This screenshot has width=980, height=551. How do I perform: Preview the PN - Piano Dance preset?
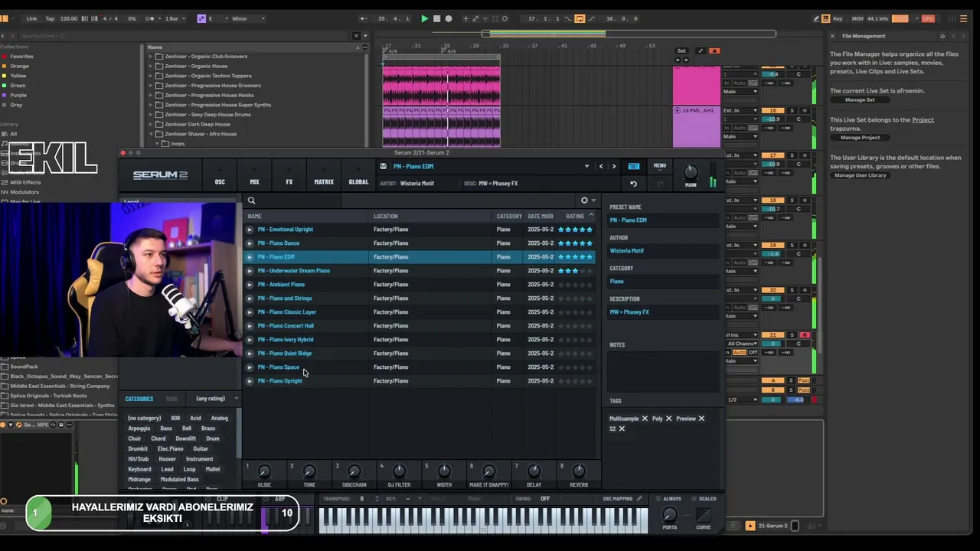(x=250, y=243)
